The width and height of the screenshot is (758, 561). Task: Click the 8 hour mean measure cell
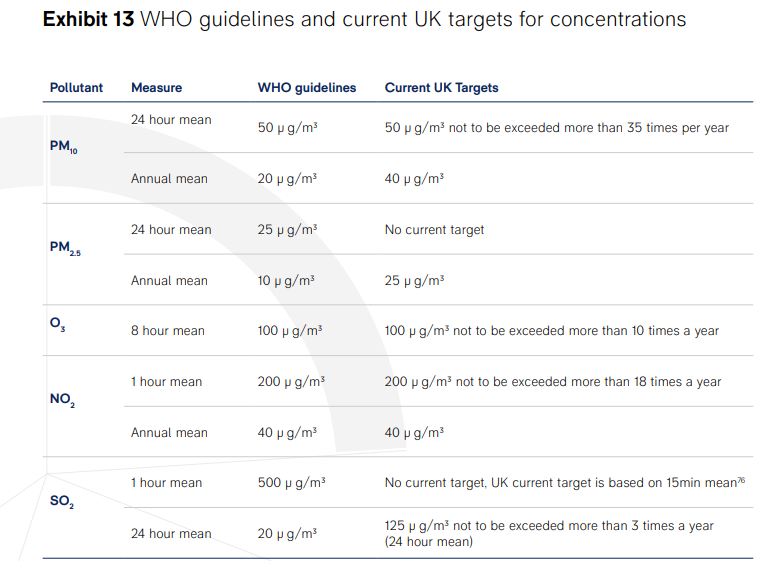(168, 331)
